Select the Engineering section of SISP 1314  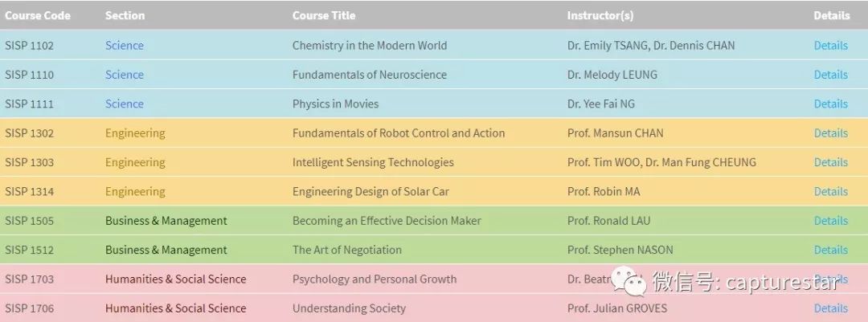point(135,191)
